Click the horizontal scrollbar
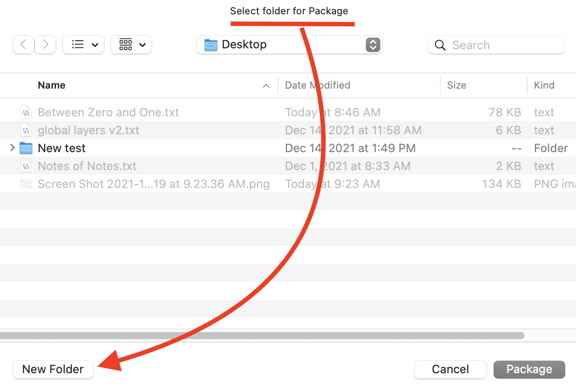The width and height of the screenshot is (576, 392). 262,335
